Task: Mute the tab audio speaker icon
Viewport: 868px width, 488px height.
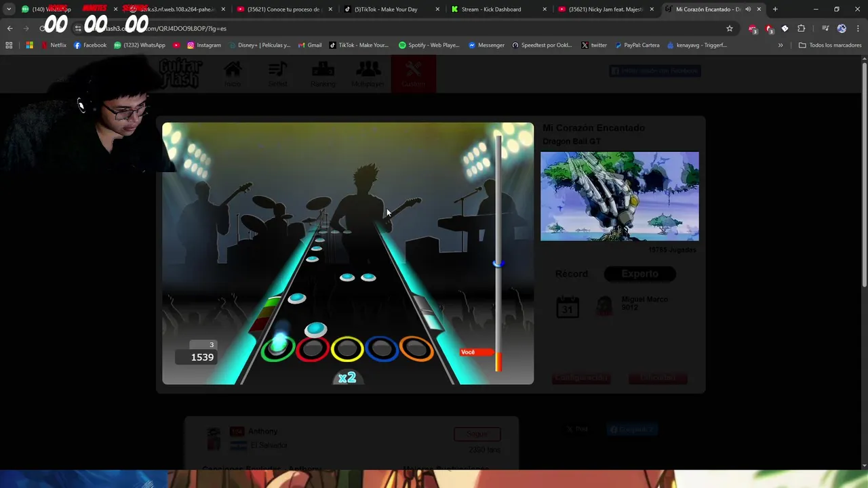Action: [x=747, y=9]
